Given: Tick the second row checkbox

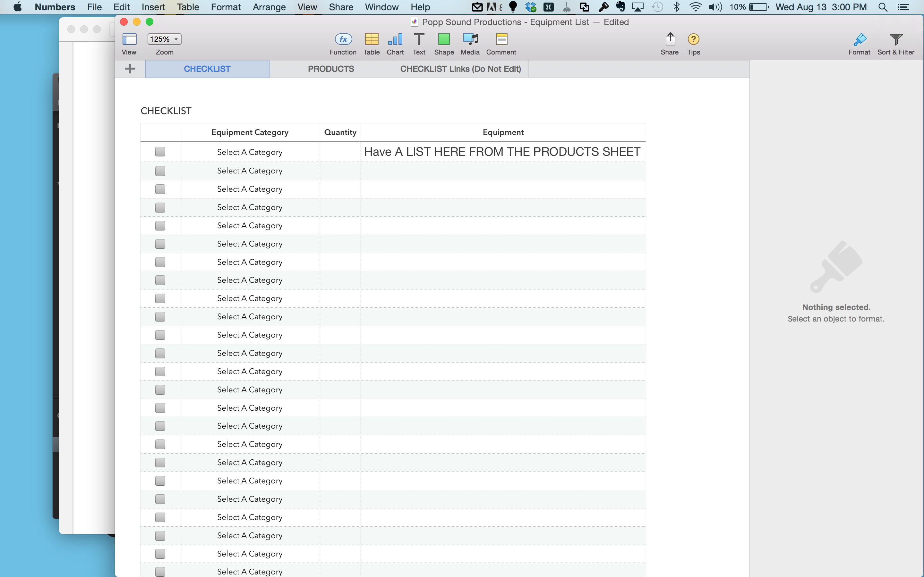Looking at the screenshot, I should pyautogui.click(x=160, y=171).
